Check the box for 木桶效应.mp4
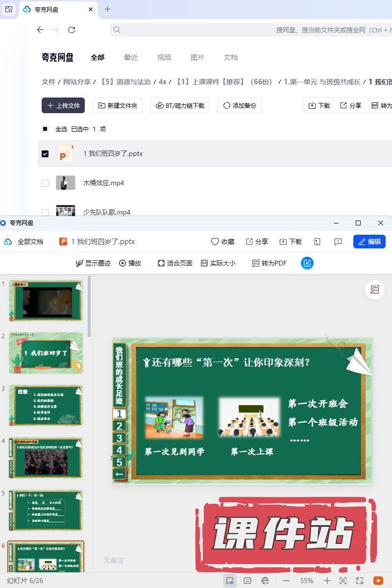392x588 pixels. point(45,183)
